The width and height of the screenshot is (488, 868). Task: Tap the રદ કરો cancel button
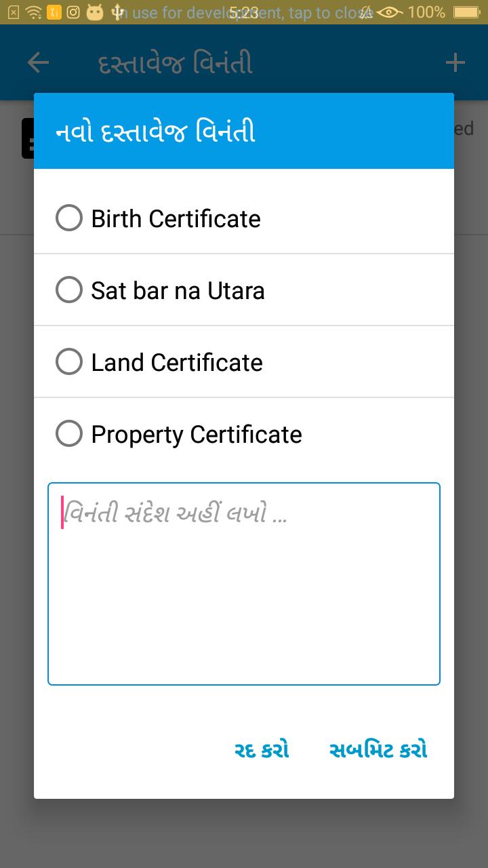coord(262,751)
